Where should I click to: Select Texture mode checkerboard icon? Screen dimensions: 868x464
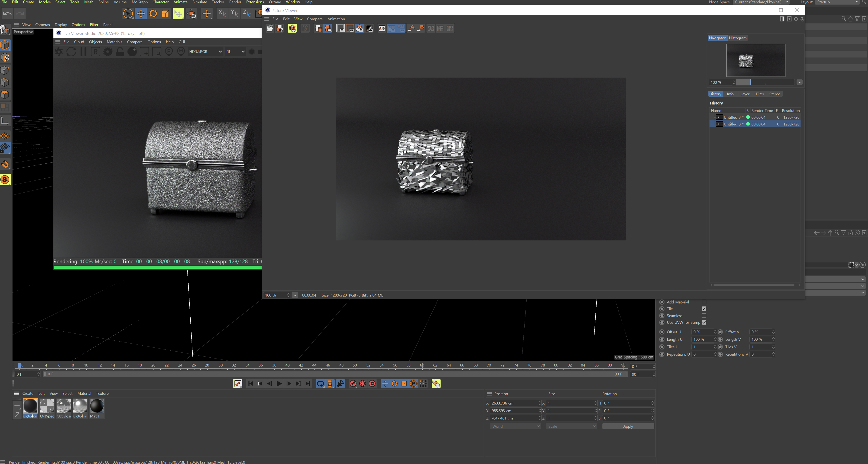tap(5, 58)
